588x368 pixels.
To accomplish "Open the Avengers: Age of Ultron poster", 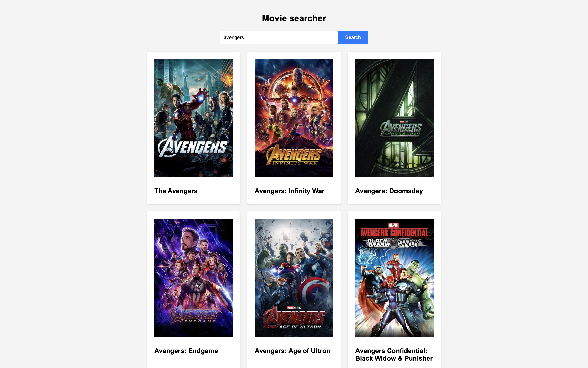I will point(294,277).
